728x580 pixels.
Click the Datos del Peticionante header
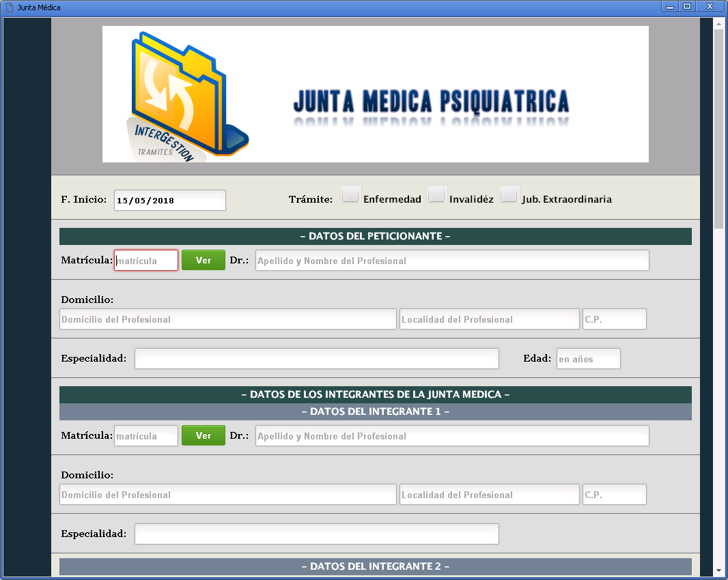tap(375, 236)
